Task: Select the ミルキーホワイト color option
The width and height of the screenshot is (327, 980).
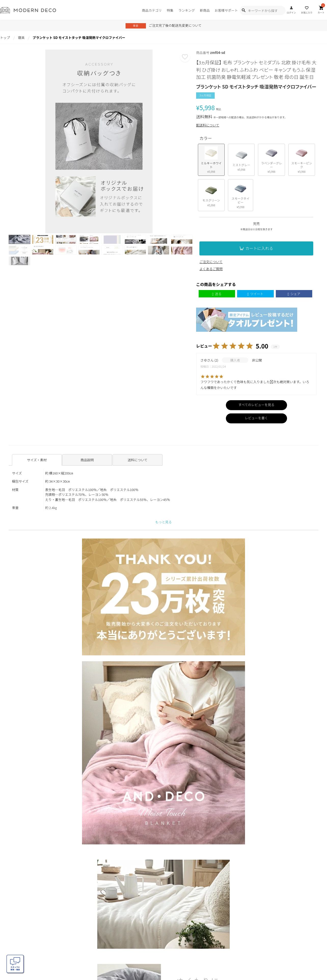Action: pos(211,160)
